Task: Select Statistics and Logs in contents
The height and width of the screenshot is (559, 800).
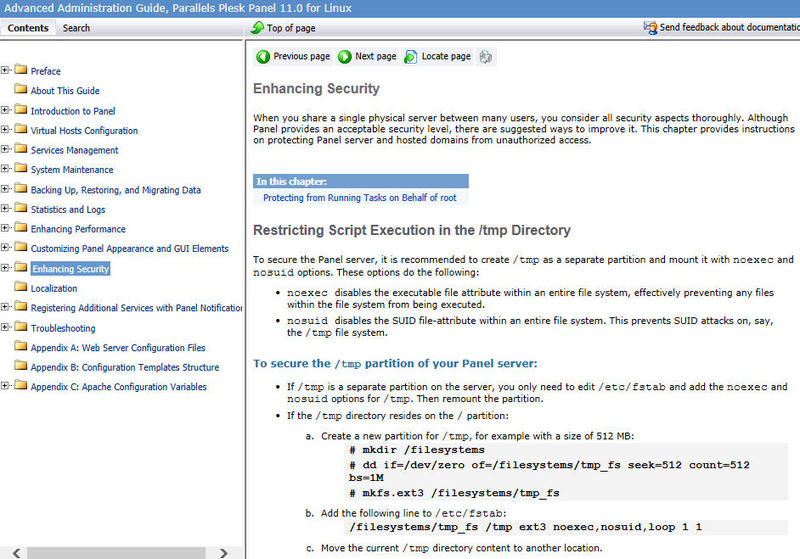Action: click(x=68, y=209)
